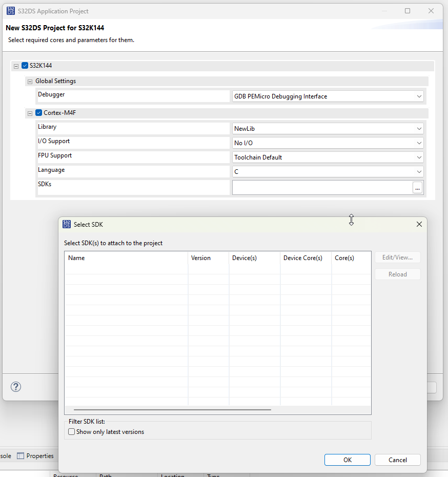
Task: Open the help question mark icon
Action: pyautogui.click(x=15, y=387)
